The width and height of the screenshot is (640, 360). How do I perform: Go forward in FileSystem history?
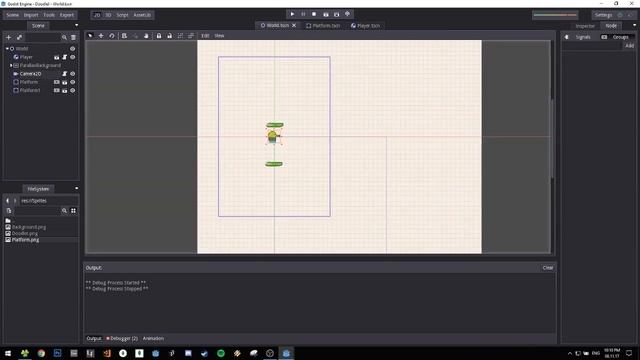click(x=15, y=201)
